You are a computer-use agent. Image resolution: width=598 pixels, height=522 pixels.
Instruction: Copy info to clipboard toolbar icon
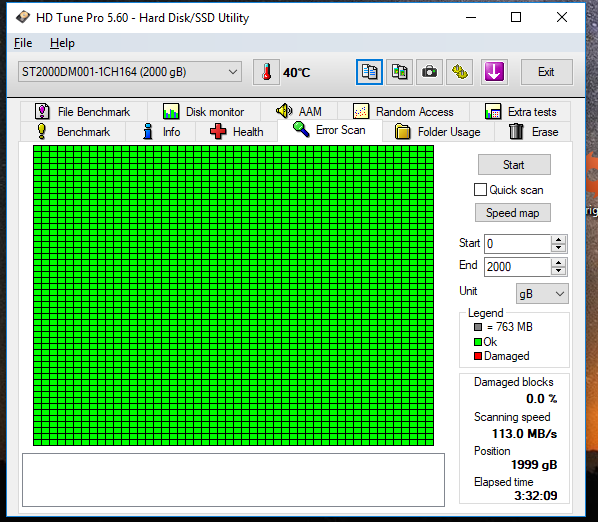coord(369,72)
